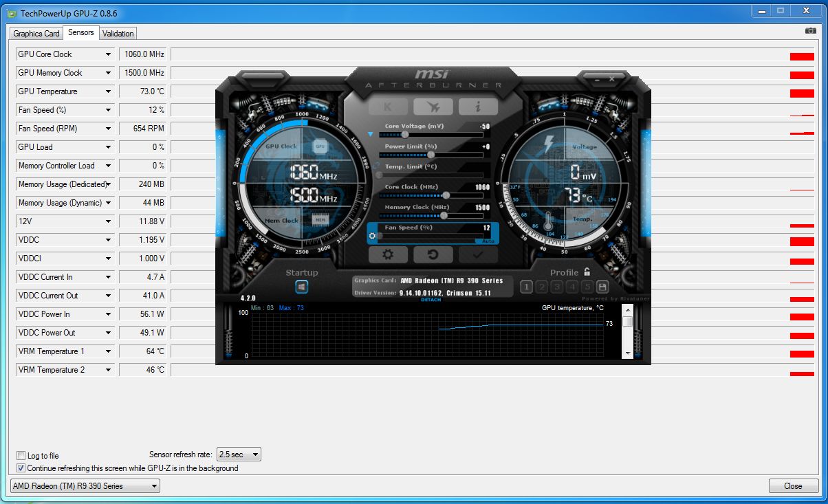Open the Fan Speed (RPM) sensor dropdown
The image size is (828, 504).
point(108,129)
